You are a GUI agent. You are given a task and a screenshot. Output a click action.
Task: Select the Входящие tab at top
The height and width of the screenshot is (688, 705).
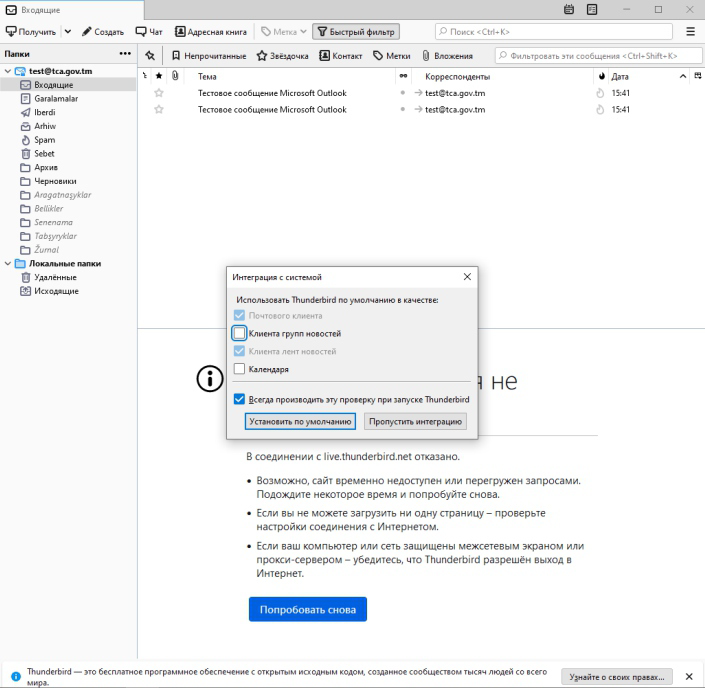[x=72, y=10]
